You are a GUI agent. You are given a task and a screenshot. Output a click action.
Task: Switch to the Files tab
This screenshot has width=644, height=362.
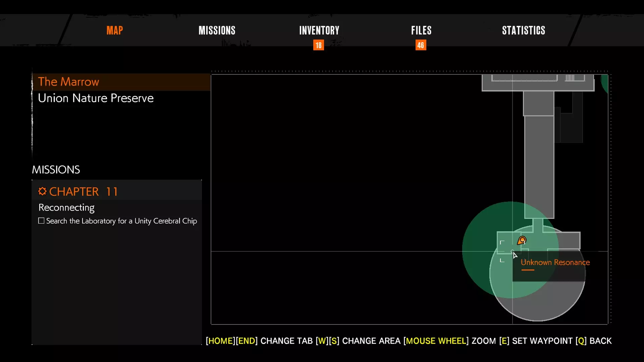[x=421, y=31]
